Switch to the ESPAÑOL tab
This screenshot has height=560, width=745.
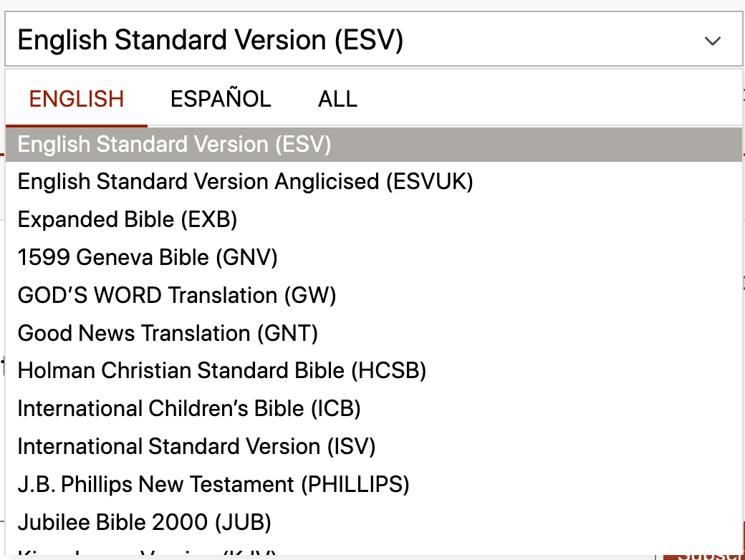221,99
